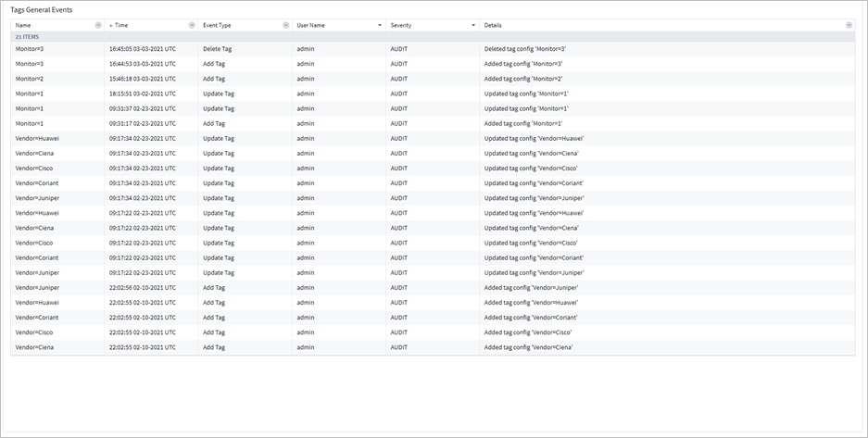Screen dimensions: 868x438
Task: Click Vendor=Huawei name in first 09:17:34 row
Action: [x=37, y=138]
